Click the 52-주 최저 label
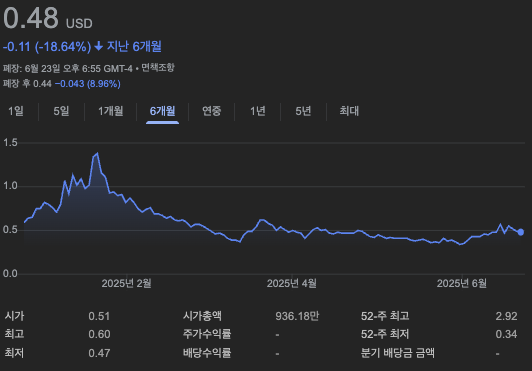 coord(385,334)
